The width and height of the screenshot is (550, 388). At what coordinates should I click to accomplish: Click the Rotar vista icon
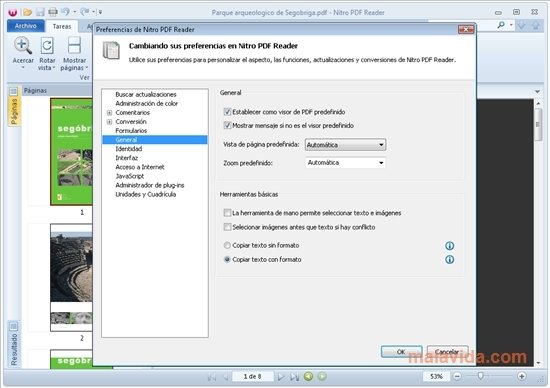point(47,46)
